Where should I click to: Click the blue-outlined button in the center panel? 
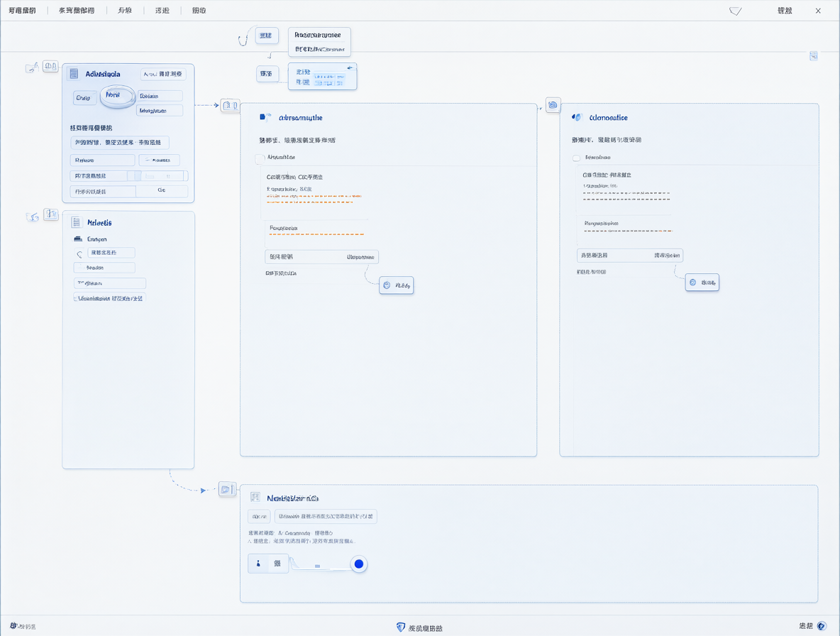point(397,285)
